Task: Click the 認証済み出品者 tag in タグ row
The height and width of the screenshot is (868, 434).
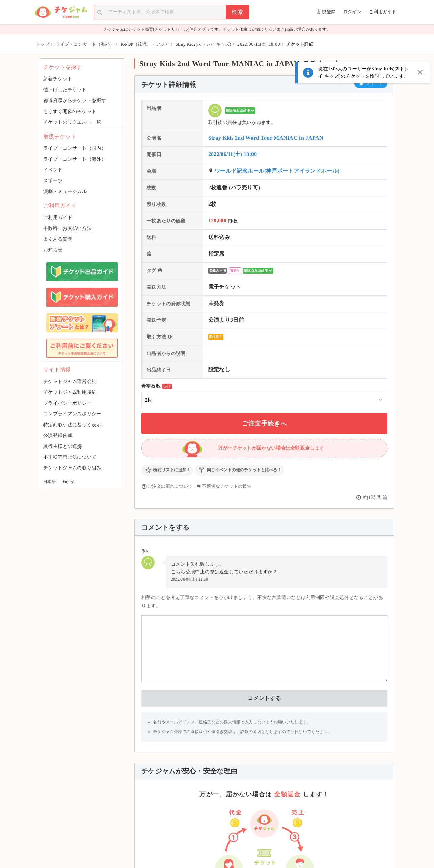Action: point(258,271)
